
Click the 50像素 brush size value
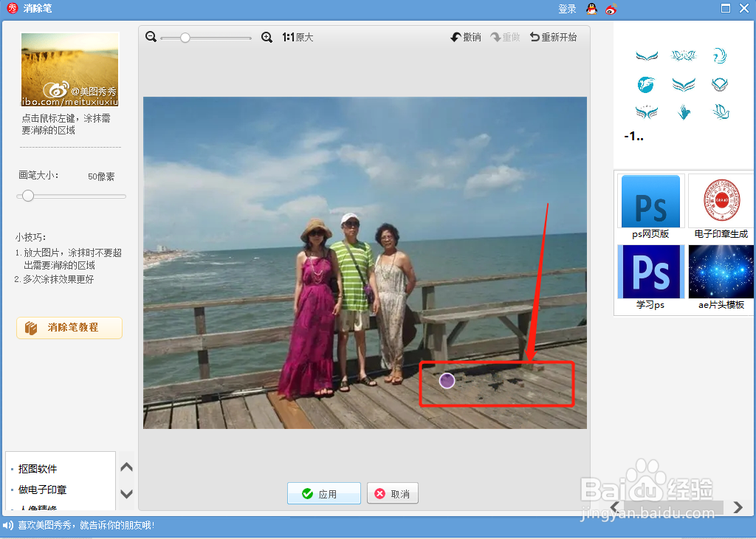(x=101, y=176)
